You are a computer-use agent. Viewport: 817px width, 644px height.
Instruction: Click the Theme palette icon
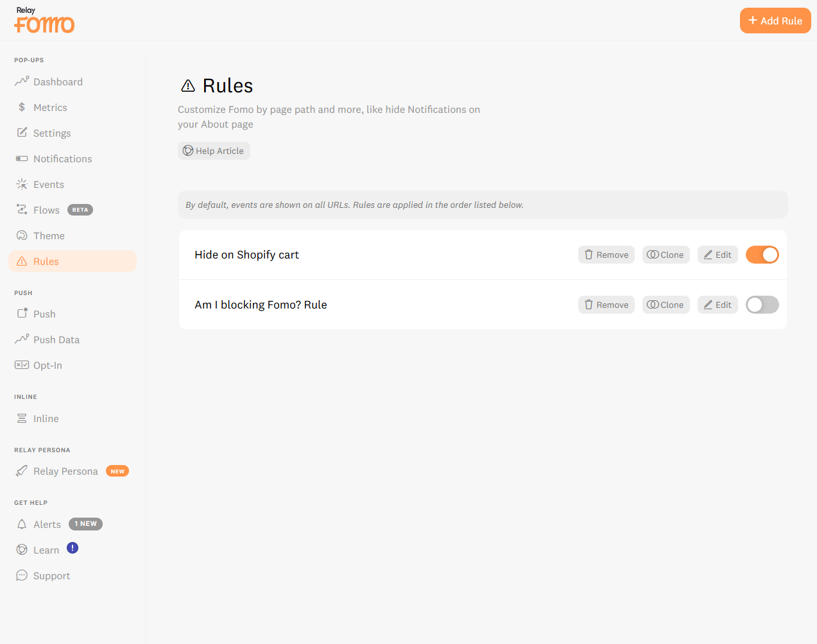pyautogui.click(x=22, y=235)
